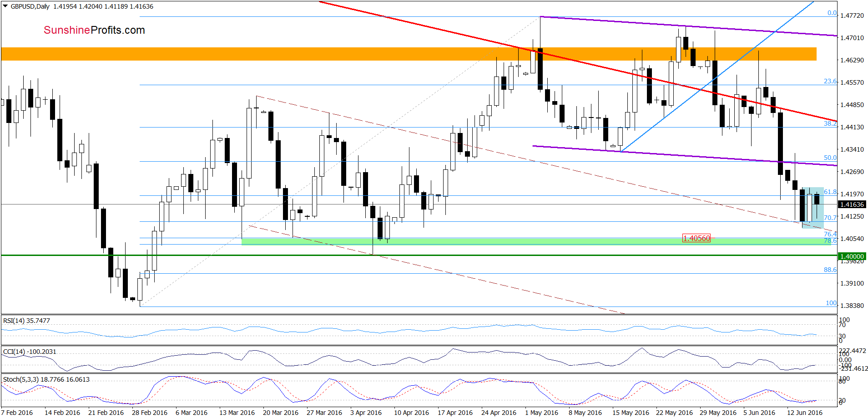Click the 88.6 Fibonacci level label
This screenshot has height=419, width=868.
[830, 270]
